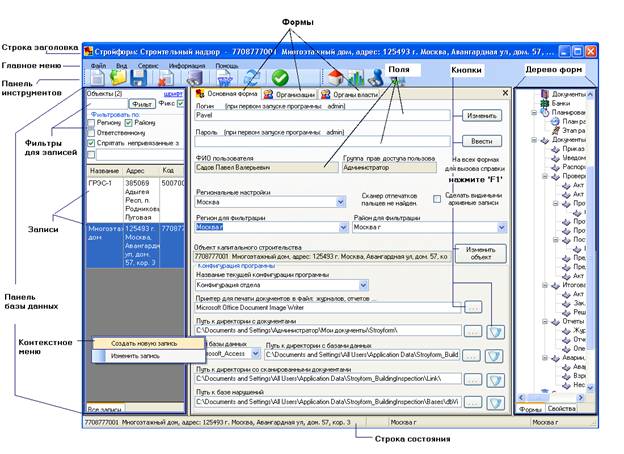The width and height of the screenshot is (624, 454).
Task: Open the Информация menu
Action: click(187, 66)
